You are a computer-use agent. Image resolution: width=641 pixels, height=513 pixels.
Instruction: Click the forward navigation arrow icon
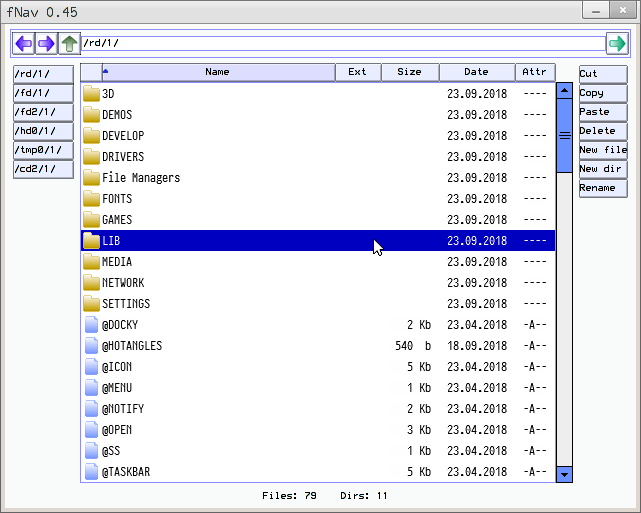[x=46, y=44]
